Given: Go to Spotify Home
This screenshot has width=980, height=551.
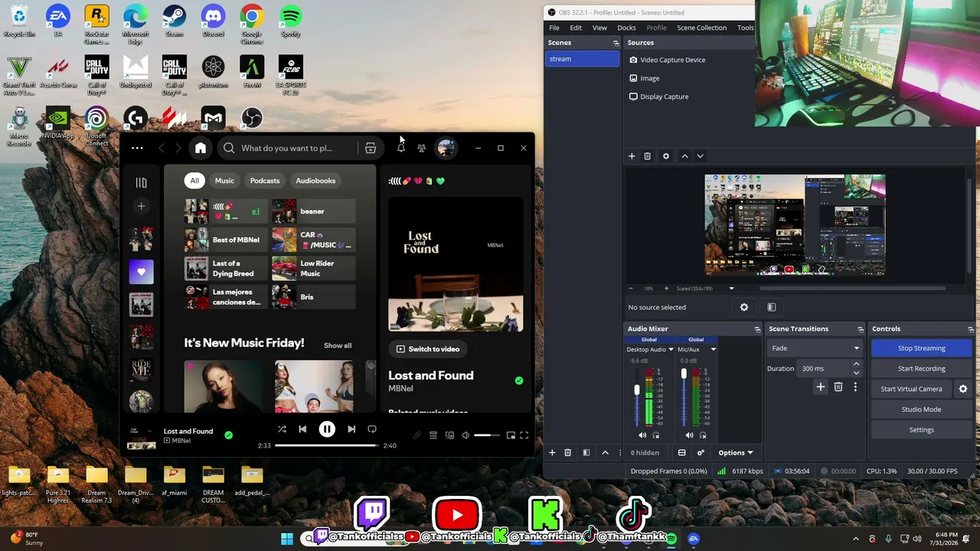Looking at the screenshot, I should (x=201, y=148).
